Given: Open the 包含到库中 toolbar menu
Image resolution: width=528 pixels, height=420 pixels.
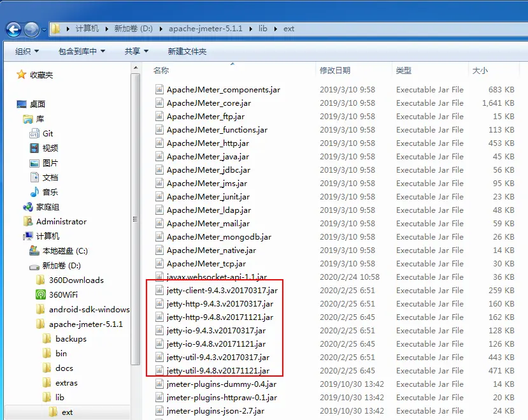Looking at the screenshot, I should (82, 51).
